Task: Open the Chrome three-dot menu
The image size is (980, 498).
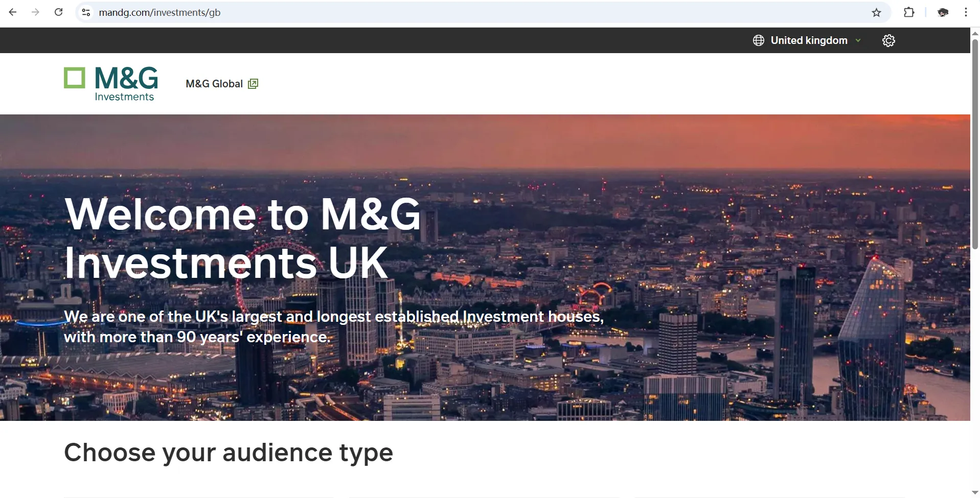Action: tap(966, 12)
